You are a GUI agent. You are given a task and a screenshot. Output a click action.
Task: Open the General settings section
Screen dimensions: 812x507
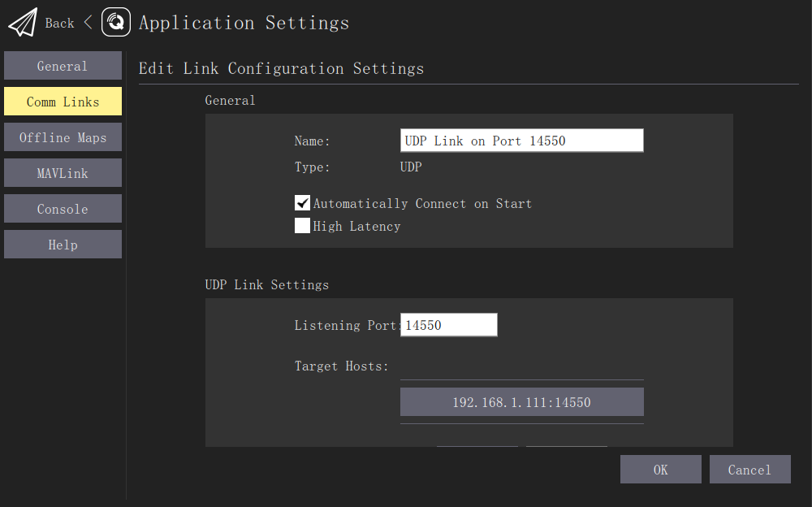tap(63, 65)
